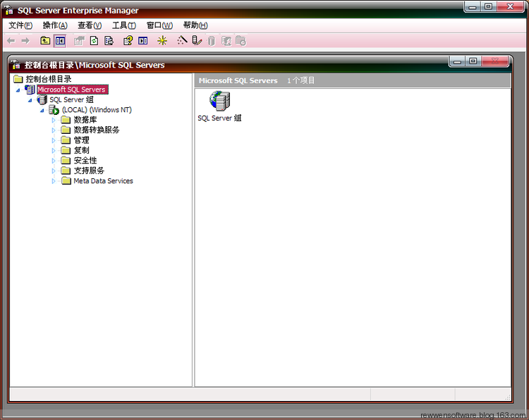Minimize the SQL Server Enterprise Manager window

[473, 7]
